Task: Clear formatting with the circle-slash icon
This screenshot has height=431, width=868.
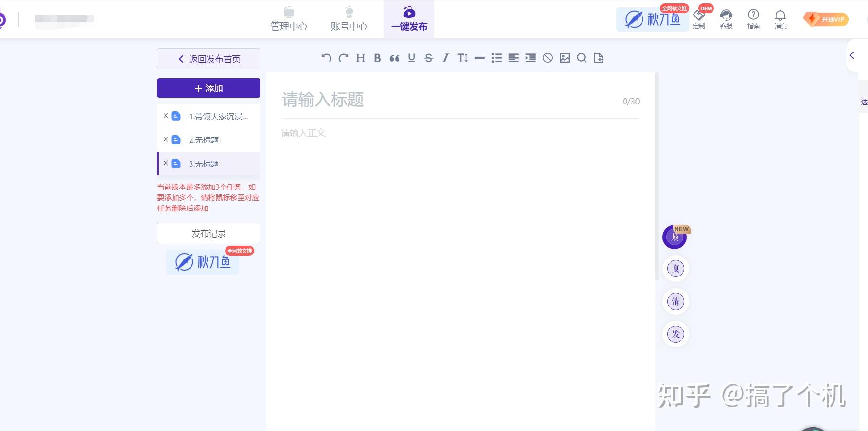Action: tap(548, 58)
